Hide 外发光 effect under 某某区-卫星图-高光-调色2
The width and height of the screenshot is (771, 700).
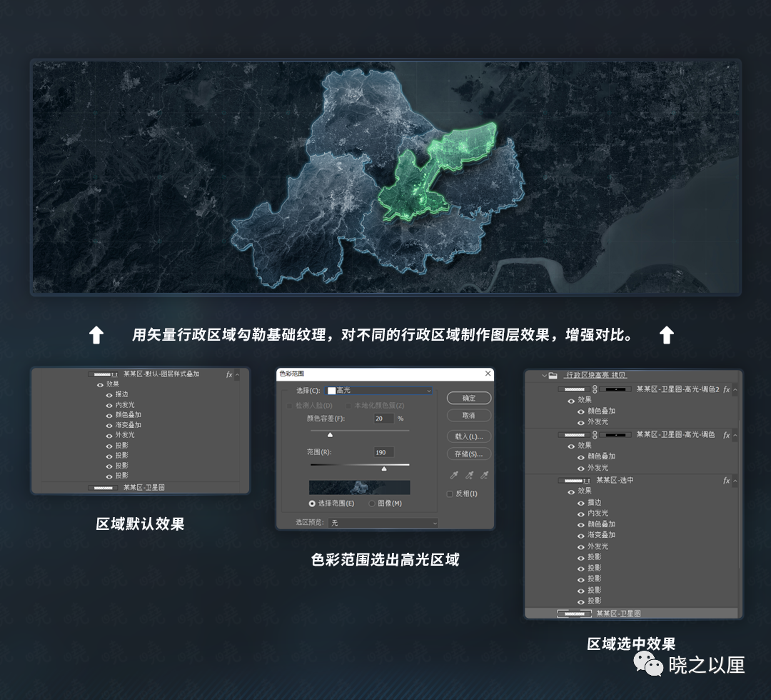[x=580, y=423]
